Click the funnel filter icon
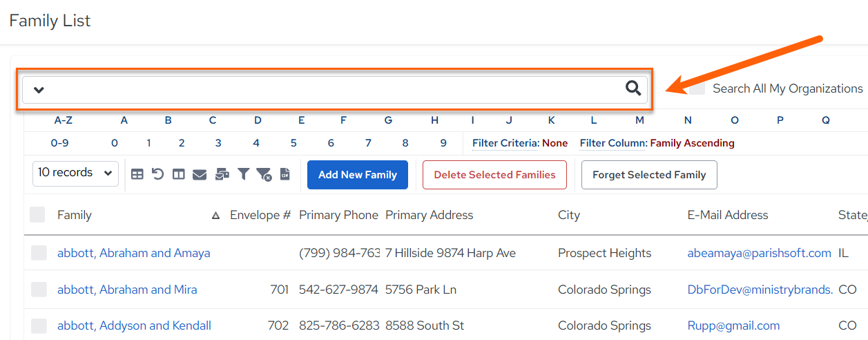 pos(243,174)
